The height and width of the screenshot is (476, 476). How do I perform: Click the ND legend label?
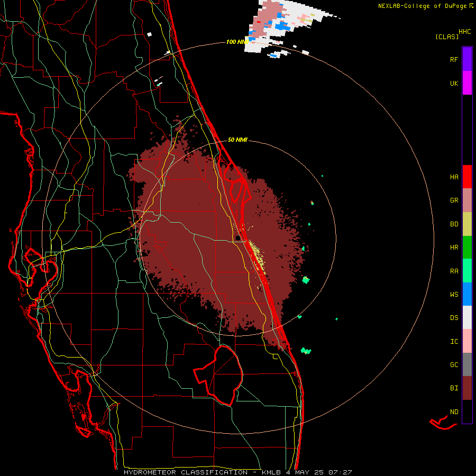454,412
